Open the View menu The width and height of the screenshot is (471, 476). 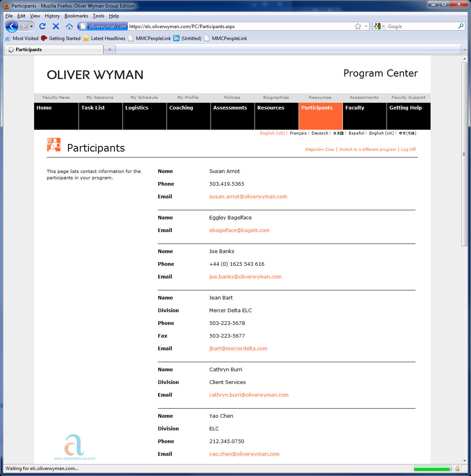(35, 16)
